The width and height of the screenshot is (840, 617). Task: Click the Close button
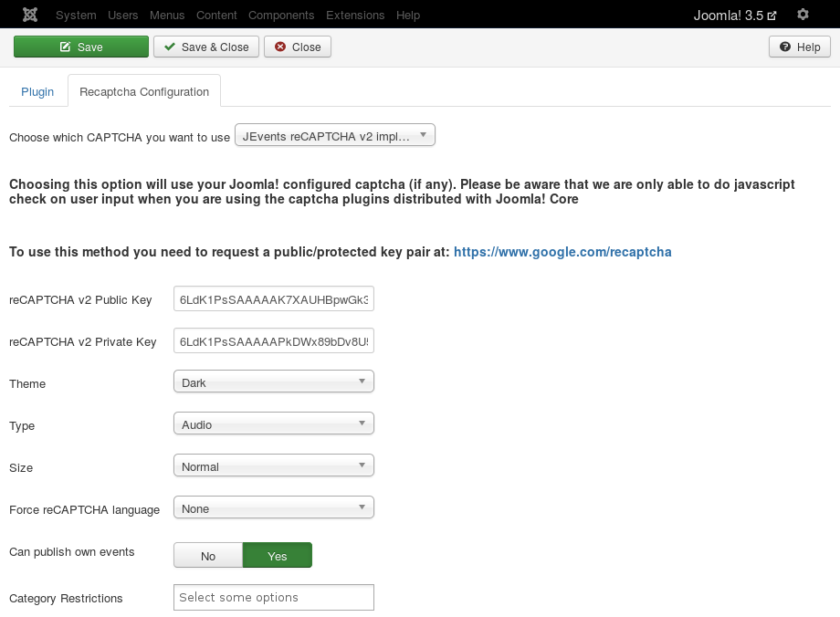point(298,47)
